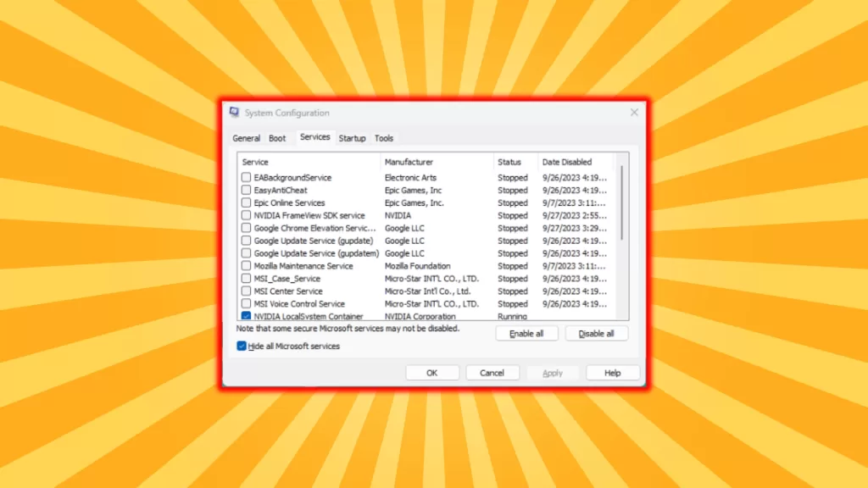This screenshot has width=868, height=488.
Task: Select the Epic Online Services row name
Action: point(290,203)
